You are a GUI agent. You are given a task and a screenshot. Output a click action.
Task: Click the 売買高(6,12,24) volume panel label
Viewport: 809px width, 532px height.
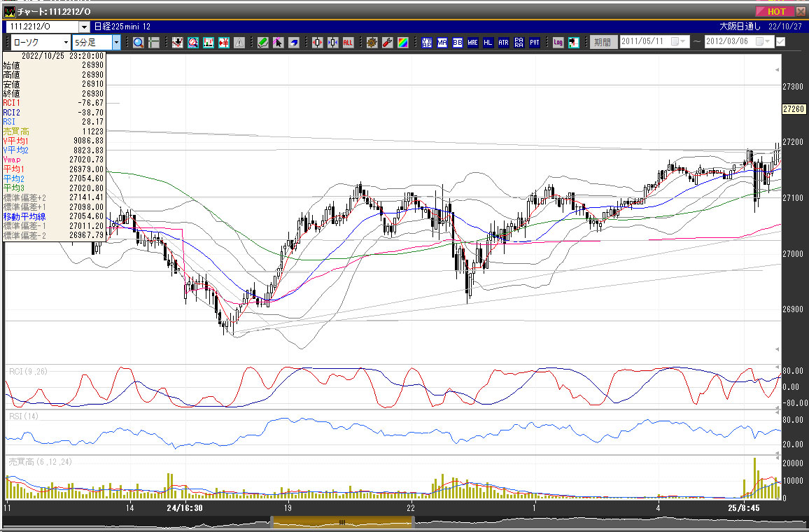(41, 462)
